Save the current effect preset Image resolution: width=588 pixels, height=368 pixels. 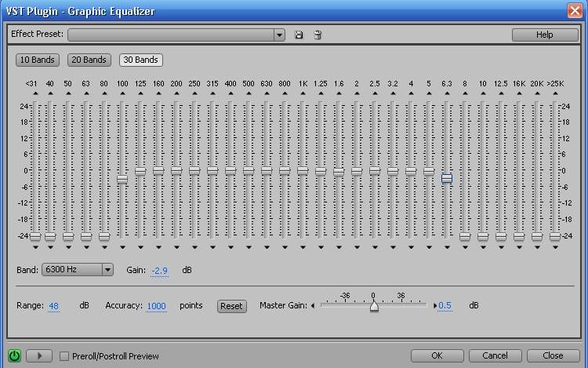coord(299,35)
